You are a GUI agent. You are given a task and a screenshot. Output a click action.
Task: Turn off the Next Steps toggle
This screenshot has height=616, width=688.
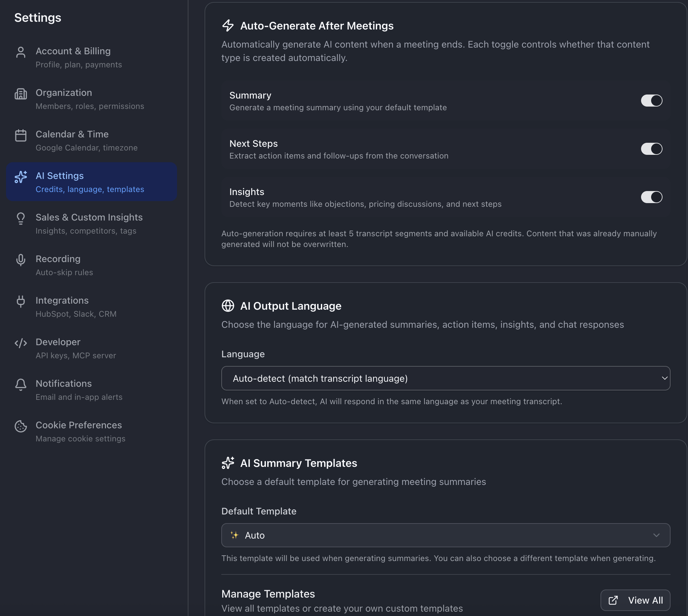coord(651,149)
